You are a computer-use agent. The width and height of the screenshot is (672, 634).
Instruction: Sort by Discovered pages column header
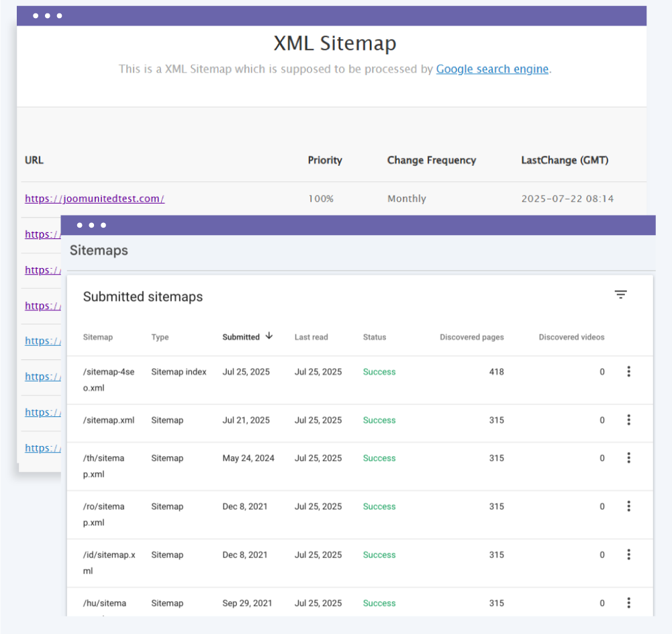pos(471,337)
